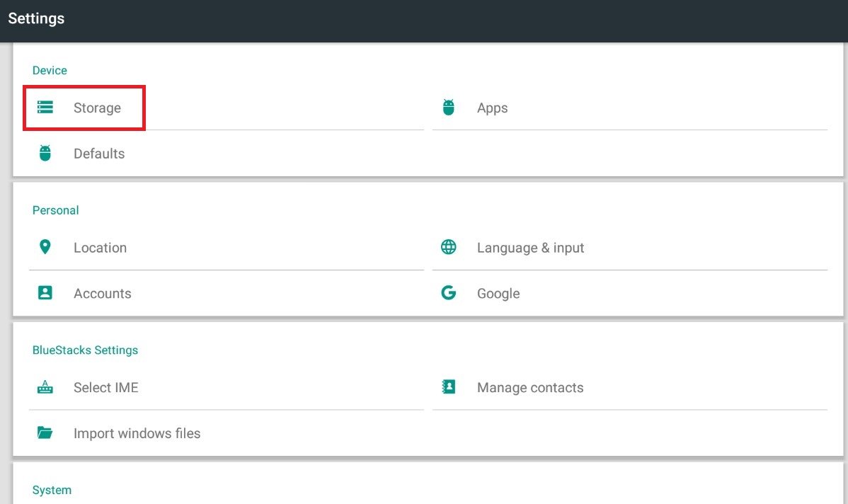Click the Accounts person icon
The image size is (848, 504).
(x=45, y=293)
